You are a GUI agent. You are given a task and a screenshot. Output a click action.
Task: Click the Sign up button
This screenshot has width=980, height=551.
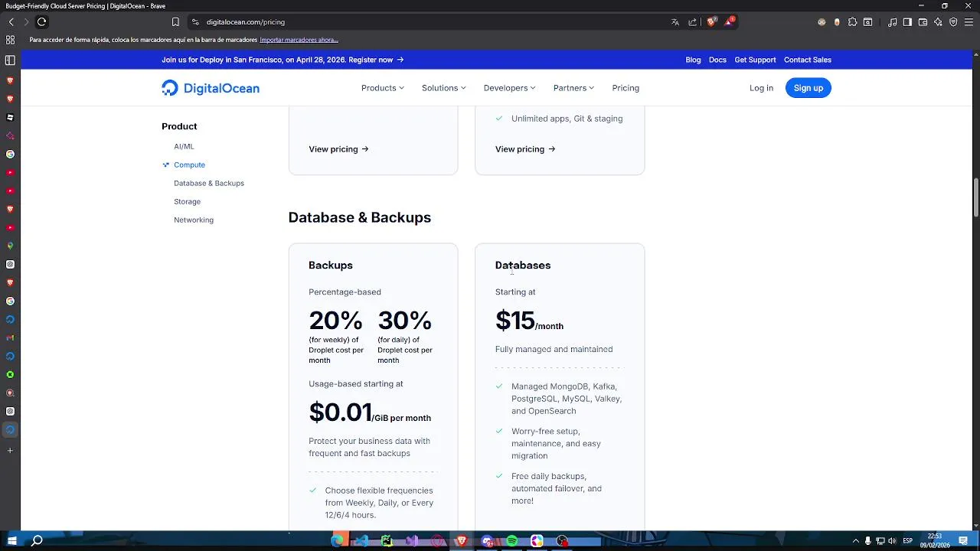[x=808, y=88]
